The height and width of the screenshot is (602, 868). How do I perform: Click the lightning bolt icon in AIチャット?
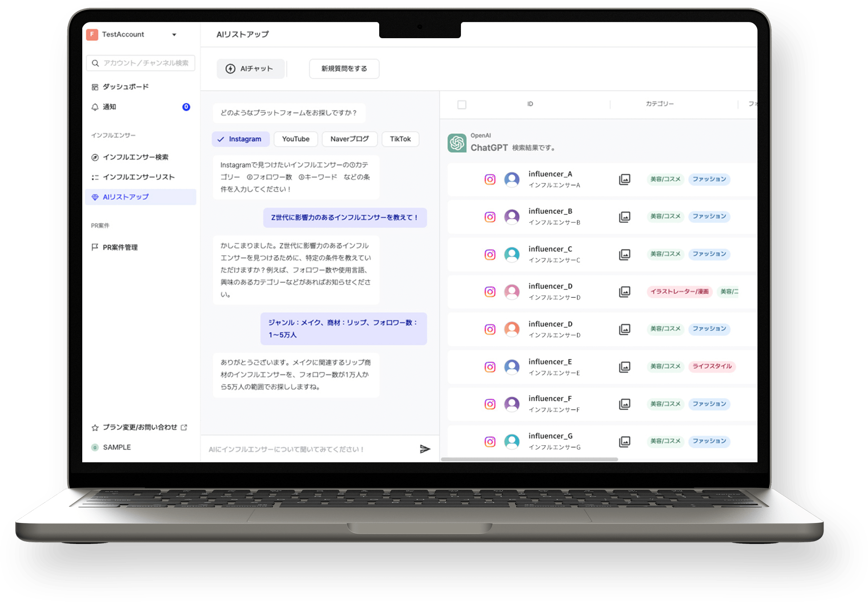pos(230,69)
